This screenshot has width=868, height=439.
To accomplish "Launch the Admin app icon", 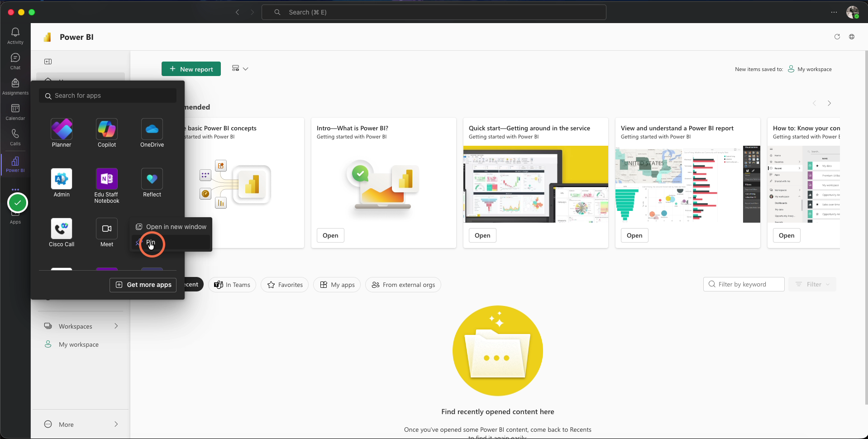I will pyautogui.click(x=62, y=179).
